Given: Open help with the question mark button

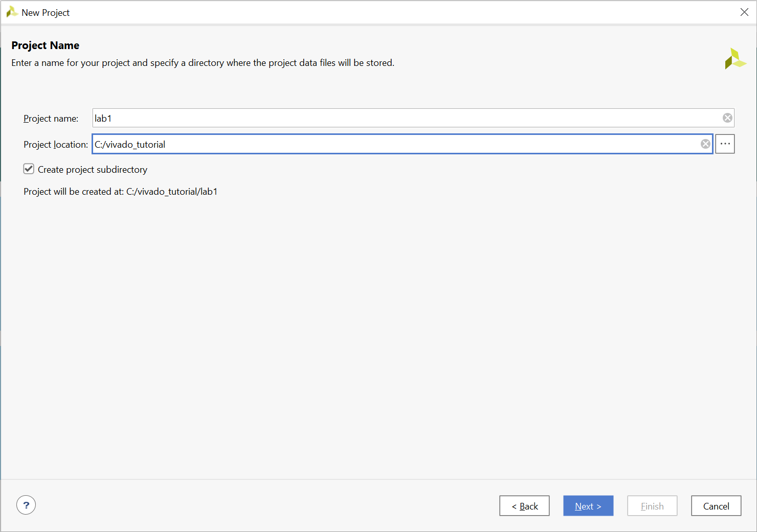Looking at the screenshot, I should pyautogui.click(x=26, y=505).
